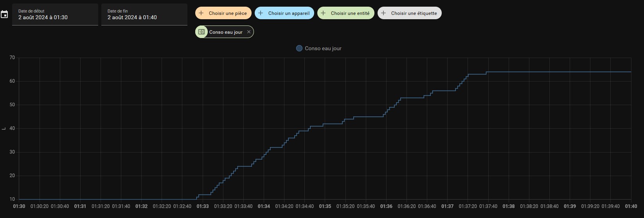Open the calendar date range picker icon
The image size is (644, 218).
(x=4, y=15)
